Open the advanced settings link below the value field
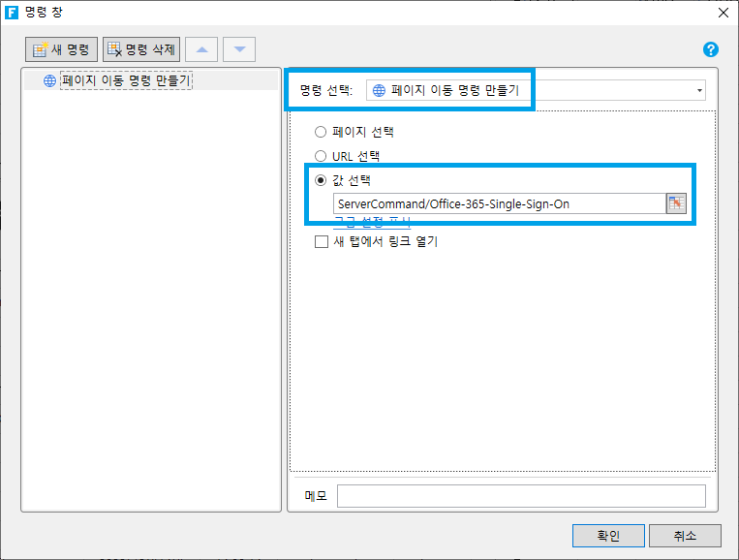Image resolution: width=739 pixels, height=560 pixels. tap(372, 223)
